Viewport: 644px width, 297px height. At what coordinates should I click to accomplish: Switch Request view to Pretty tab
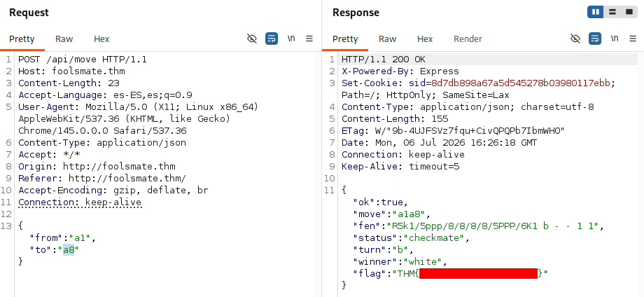(x=22, y=39)
